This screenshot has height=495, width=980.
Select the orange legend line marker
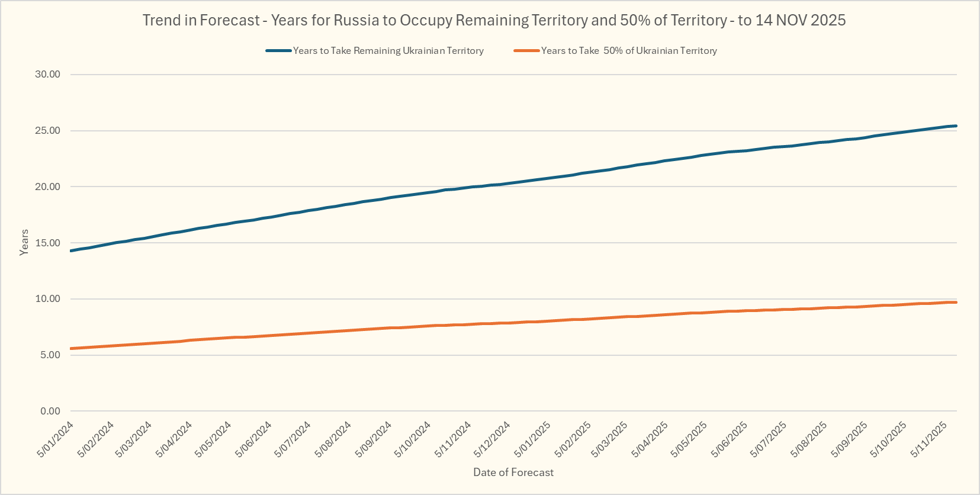click(526, 51)
